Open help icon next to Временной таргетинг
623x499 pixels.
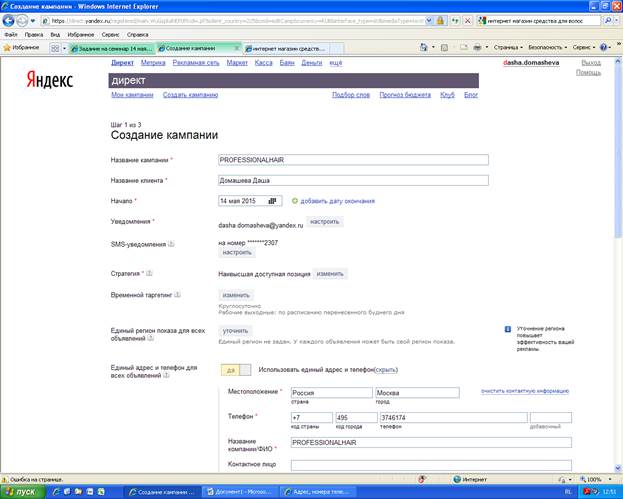[178, 294]
